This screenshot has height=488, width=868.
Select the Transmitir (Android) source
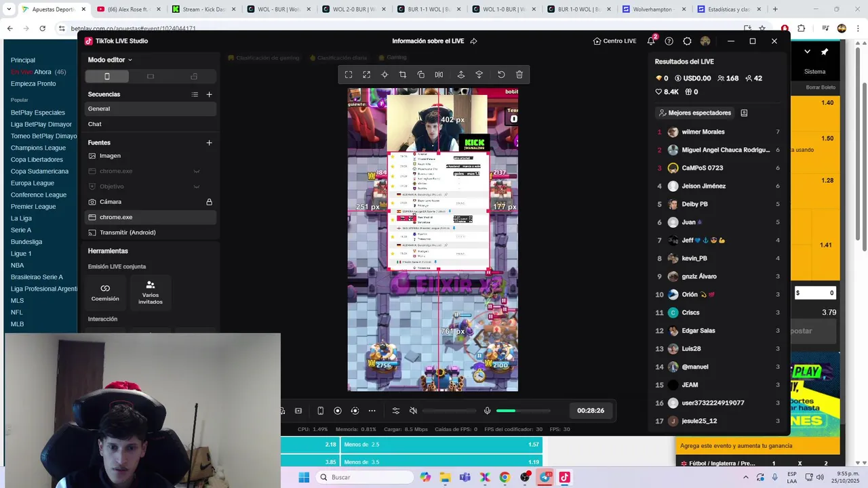(151, 232)
